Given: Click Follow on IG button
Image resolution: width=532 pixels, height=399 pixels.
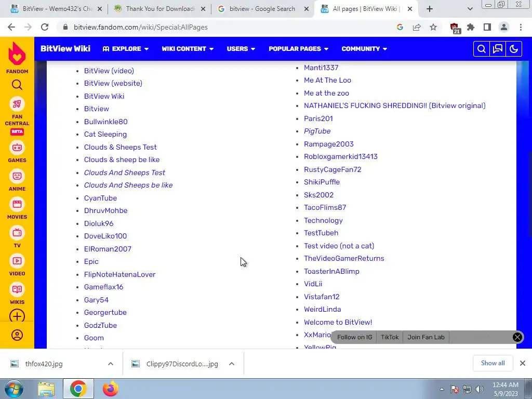Looking at the screenshot, I should click(x=354, y=337).
